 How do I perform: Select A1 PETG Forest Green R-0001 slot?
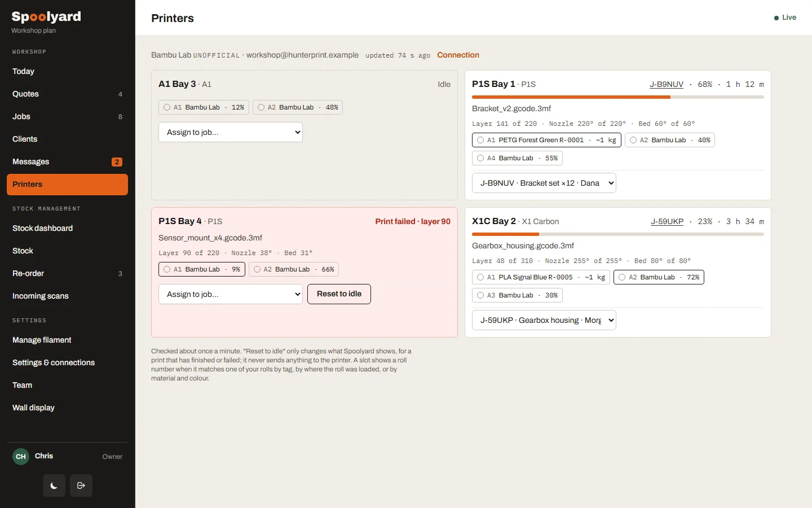click(546, 140)
